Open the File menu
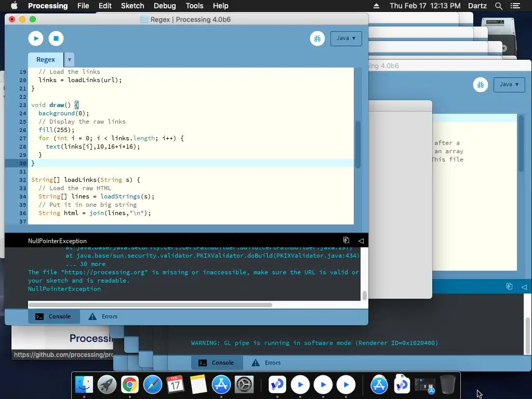 [83, 6]
